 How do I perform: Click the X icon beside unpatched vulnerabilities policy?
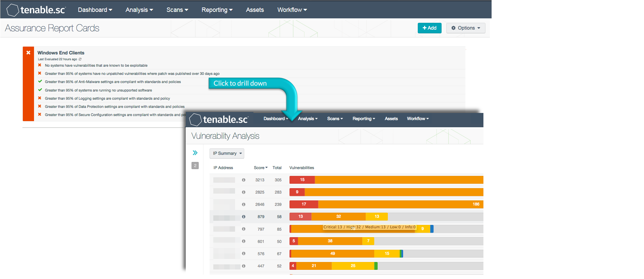click(x=40, y=73)
